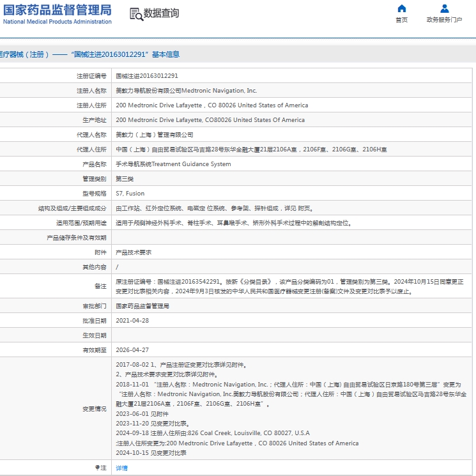This screenshot has height=476, width=476.
Task: Click the 生效日期 field label
Action: point(95,335)
